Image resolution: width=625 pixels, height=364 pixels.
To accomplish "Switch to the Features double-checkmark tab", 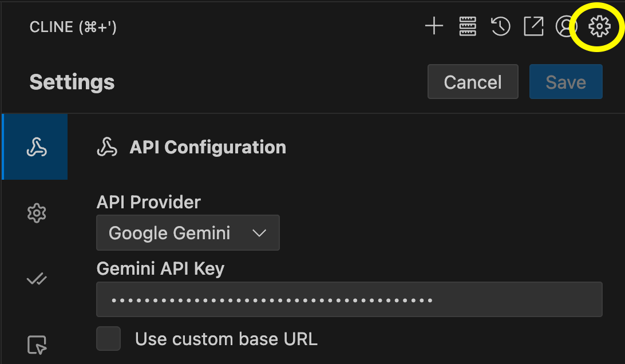I will point(37,279).
